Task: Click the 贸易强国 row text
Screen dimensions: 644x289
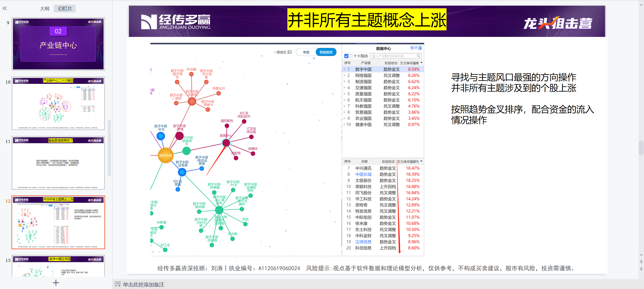Action: 363,112
